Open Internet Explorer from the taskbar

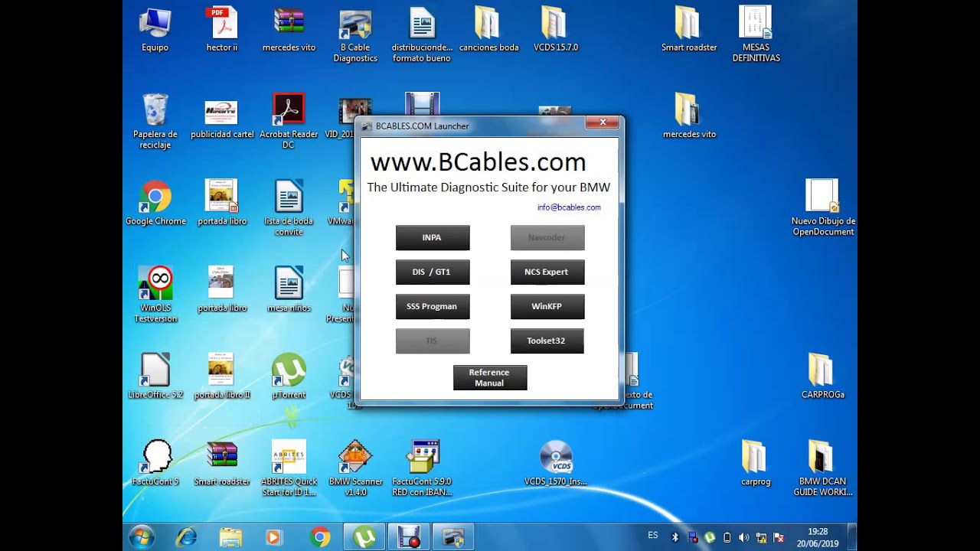coord(186,537)
